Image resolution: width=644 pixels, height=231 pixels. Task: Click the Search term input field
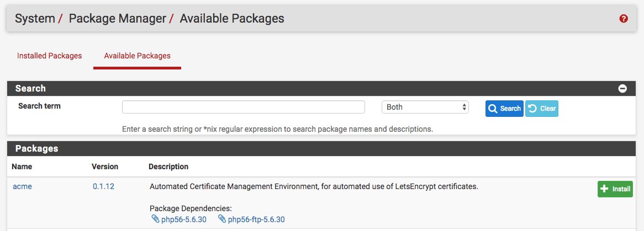243,107
